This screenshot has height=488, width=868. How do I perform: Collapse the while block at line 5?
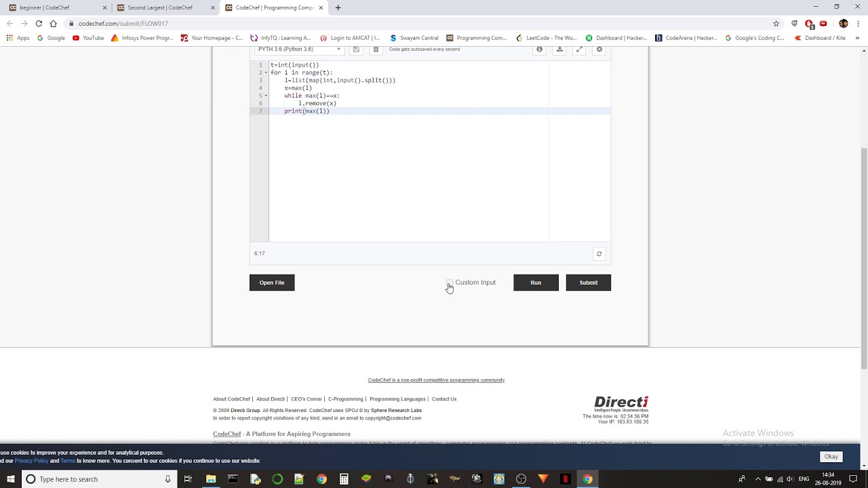click(266, 96)
